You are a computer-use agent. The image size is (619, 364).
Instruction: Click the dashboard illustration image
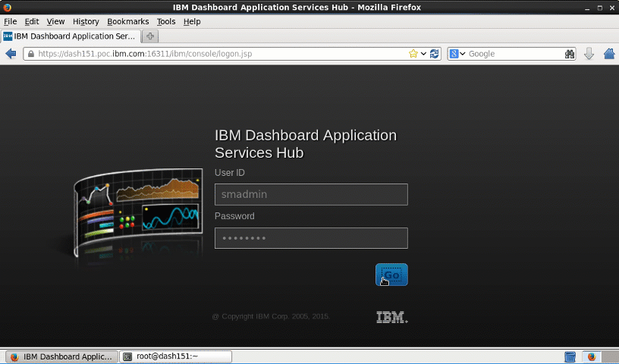[138, 213]
